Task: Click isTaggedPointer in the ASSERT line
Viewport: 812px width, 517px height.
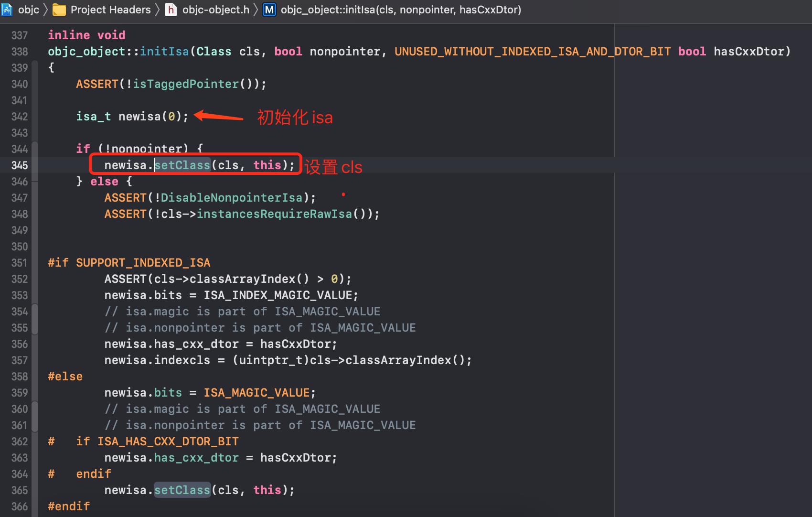Action: [185, 84]
